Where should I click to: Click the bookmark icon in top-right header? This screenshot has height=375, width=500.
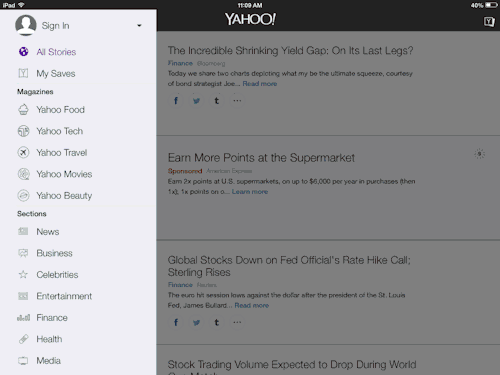tap(489, 22)
